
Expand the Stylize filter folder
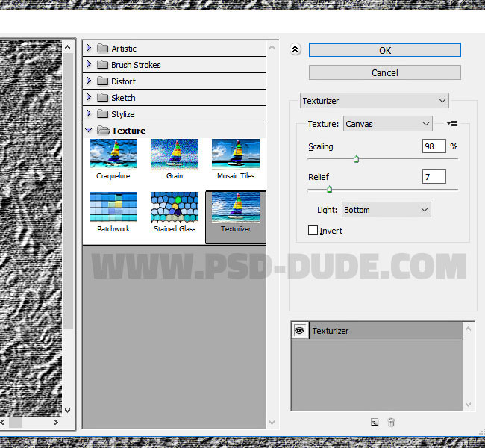click(89, 113)
